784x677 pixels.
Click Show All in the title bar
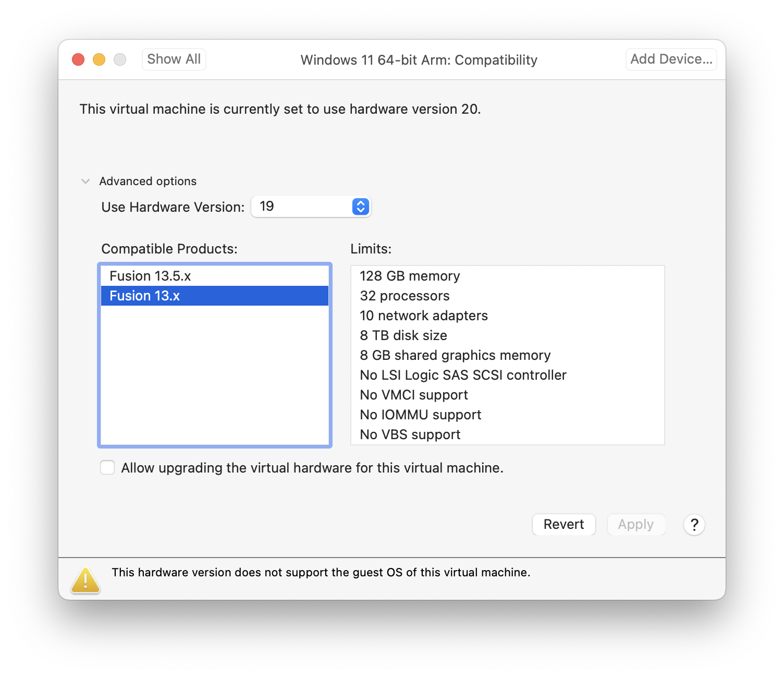coord(174,59)
